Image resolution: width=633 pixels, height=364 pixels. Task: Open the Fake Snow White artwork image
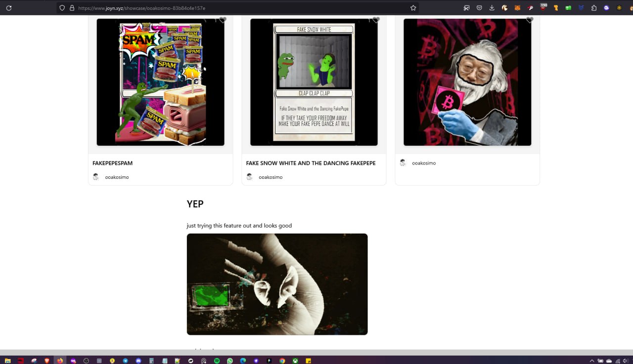click(x=314, y=82)
